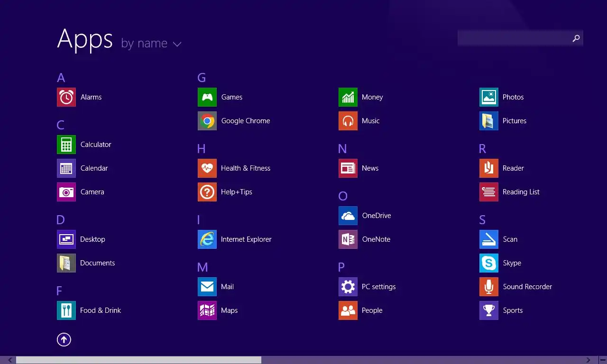Open the Alarms app tile
The height and width of the screenshot is (364, 607).
coord(66,97)
